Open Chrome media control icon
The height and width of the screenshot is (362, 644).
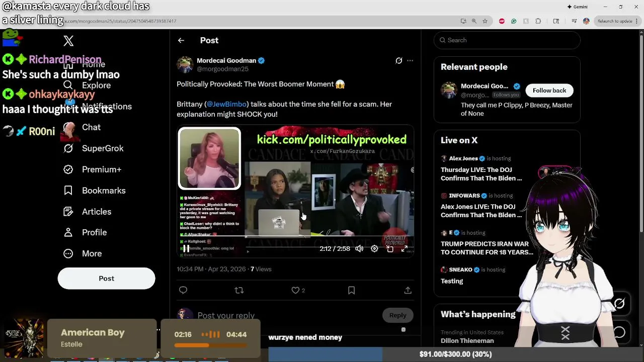click(574, 21)
